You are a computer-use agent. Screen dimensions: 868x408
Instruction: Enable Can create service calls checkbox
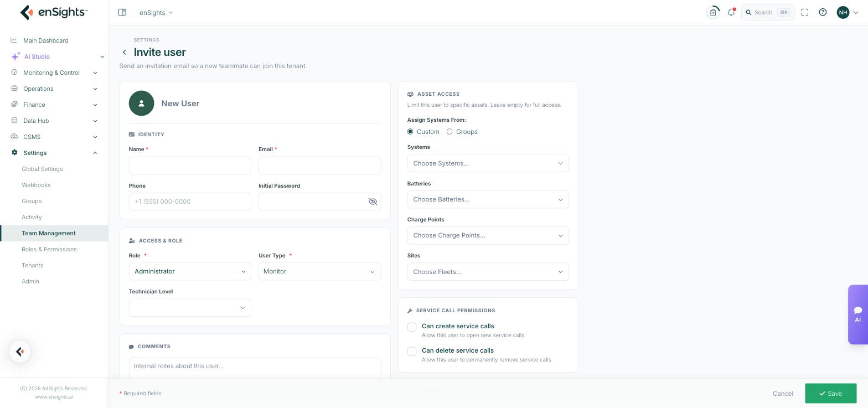pyautogui.click(x=412, y=327)
